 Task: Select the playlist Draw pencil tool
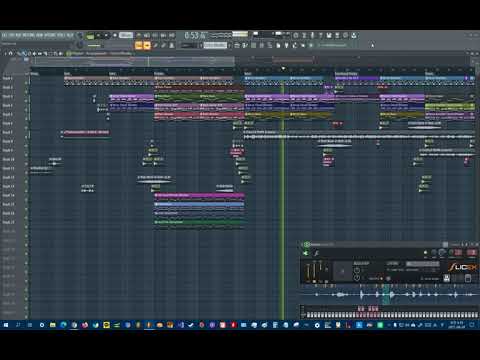point(19,53)
